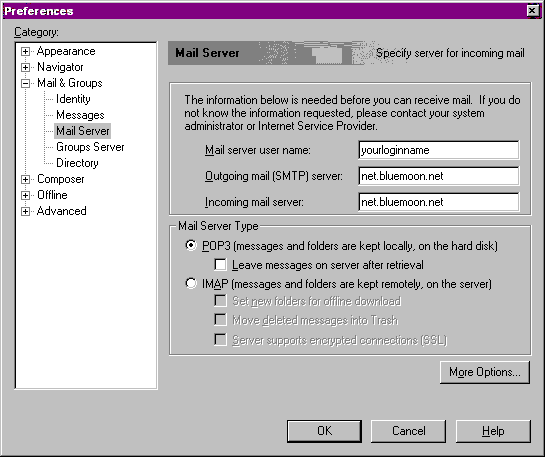Open the Groups Server preferences
Screen dimensions: 545x457
click(x=90, y=147)
